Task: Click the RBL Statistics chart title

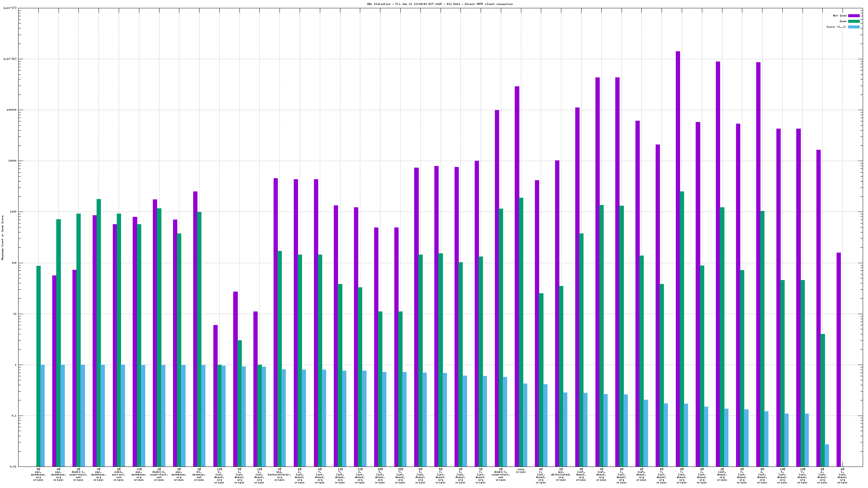Action: click(440, 4)
